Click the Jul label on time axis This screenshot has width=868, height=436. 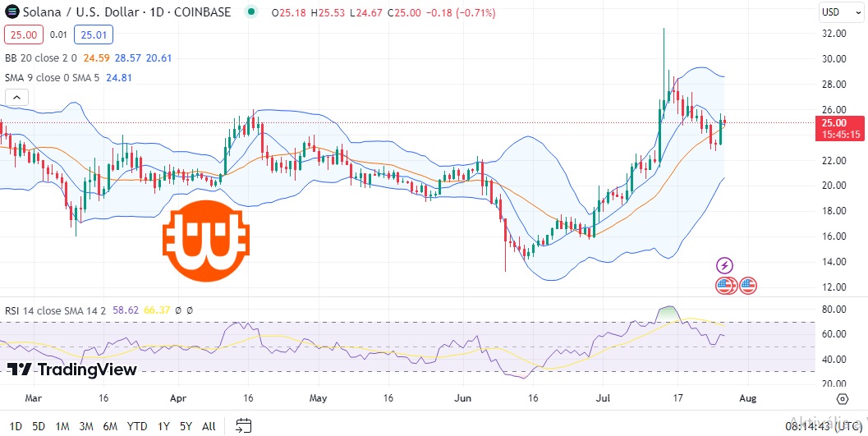tap(604, 398)
